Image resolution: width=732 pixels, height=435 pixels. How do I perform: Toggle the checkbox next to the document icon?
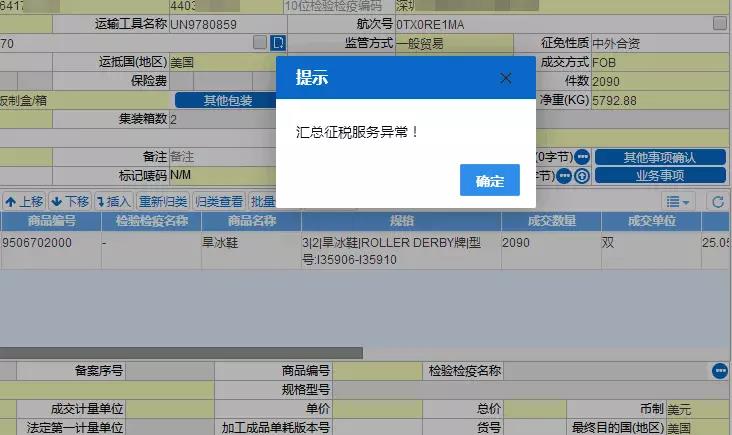[x=260, y=42]
